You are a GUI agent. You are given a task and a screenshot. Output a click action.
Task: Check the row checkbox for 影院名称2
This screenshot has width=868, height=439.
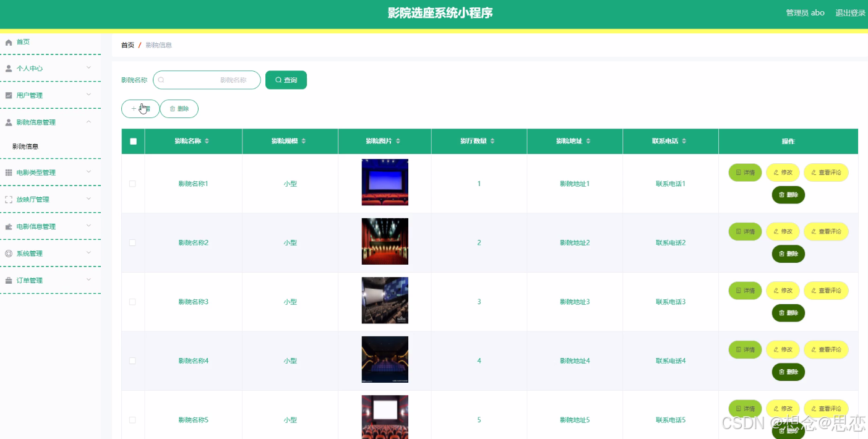[132, 243]
